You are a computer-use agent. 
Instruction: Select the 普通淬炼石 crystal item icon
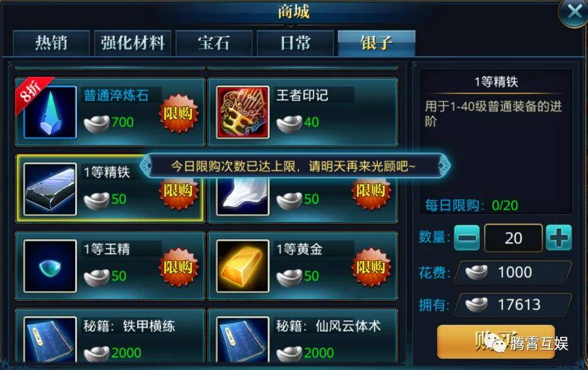pos(50,112)
